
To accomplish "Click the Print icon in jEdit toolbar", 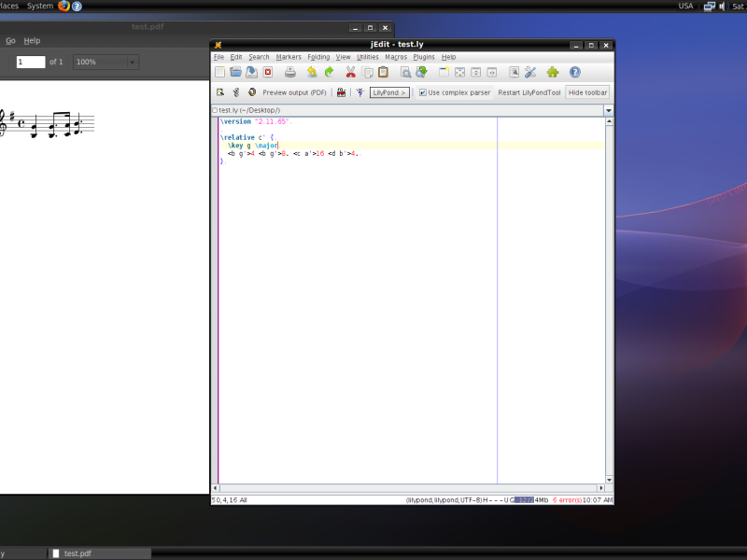I will (290, 72).
